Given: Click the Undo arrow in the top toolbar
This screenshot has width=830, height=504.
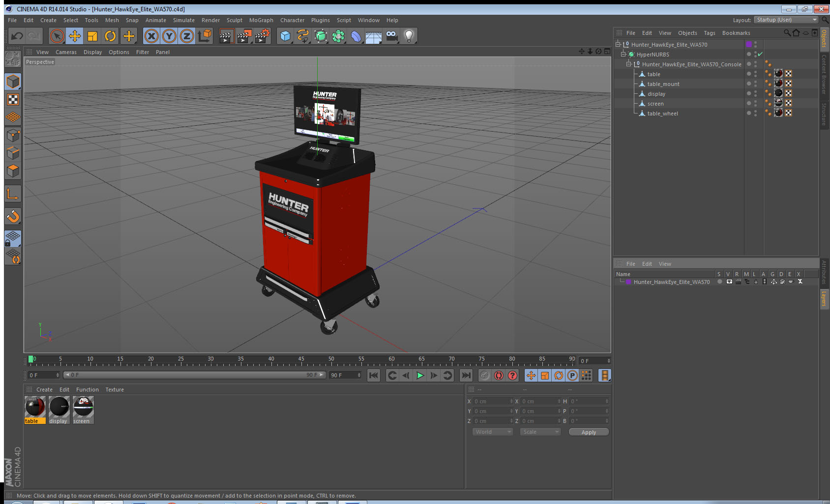Looking at the screenshot, I should click(17, 36).
